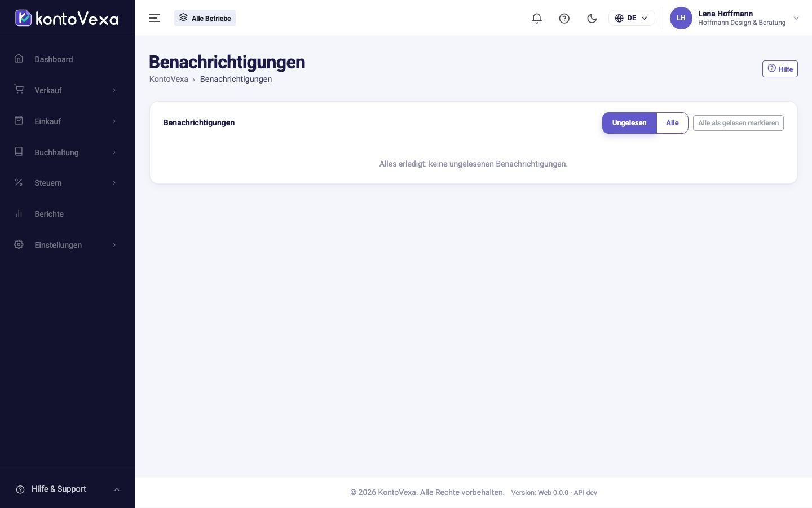Click the LH user avatar
The image size is (812, 508).
tap(681, 18)
